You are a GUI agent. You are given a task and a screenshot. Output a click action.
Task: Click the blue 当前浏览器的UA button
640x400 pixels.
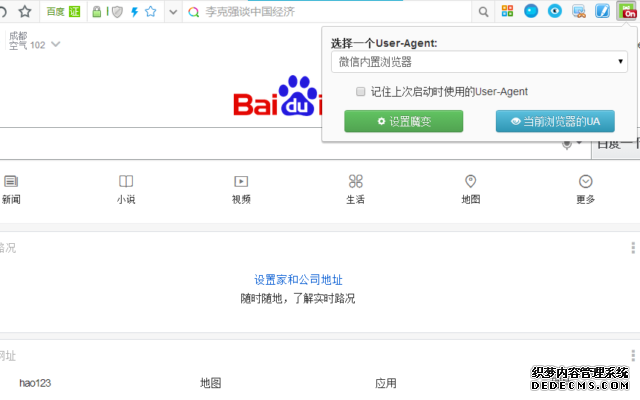555,121
